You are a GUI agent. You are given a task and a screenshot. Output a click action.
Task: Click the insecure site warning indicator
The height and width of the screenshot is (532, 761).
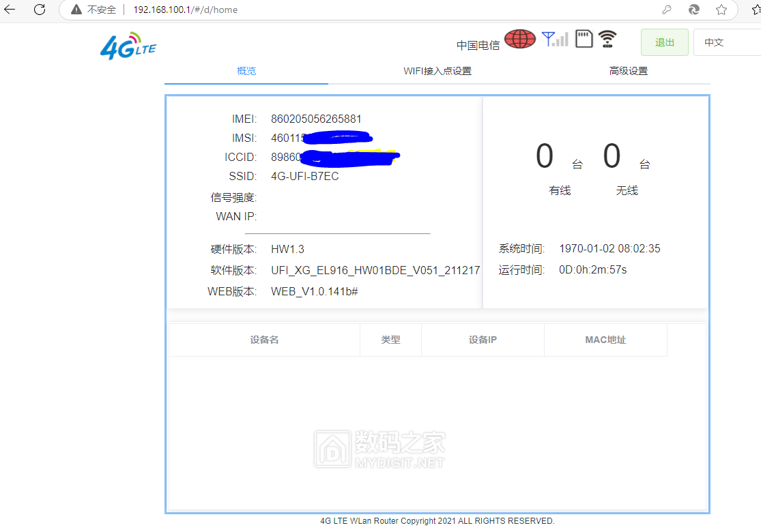(x=94, y=10)
